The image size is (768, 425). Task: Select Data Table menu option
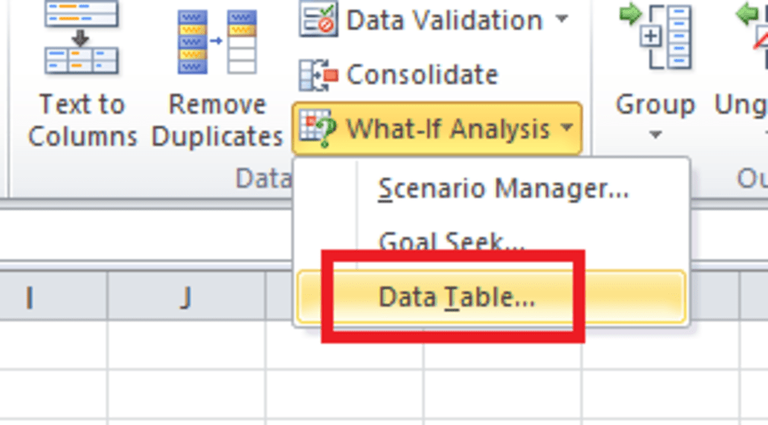456,297
